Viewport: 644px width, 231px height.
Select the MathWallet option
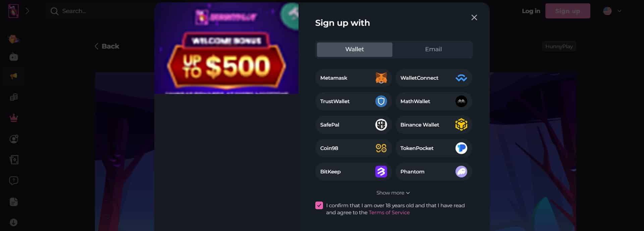coord(434,101)
